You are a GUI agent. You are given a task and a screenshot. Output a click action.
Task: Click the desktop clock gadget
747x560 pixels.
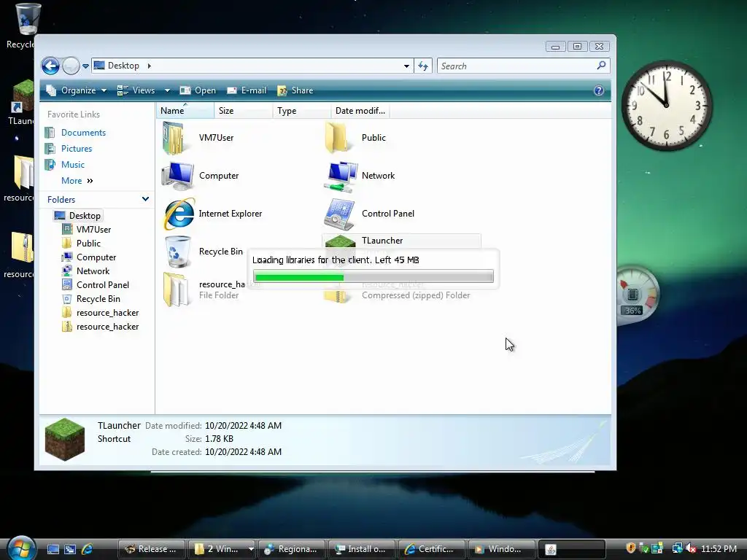[x=666, y=105]
